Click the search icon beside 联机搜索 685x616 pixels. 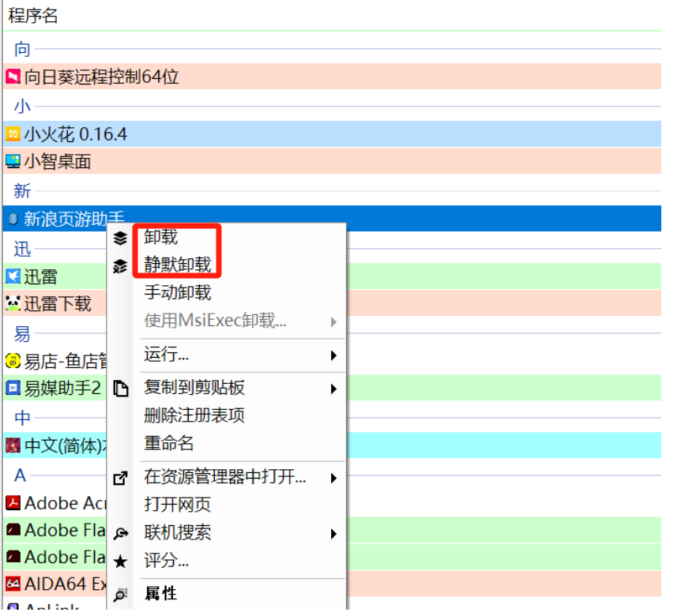(121, 534)
